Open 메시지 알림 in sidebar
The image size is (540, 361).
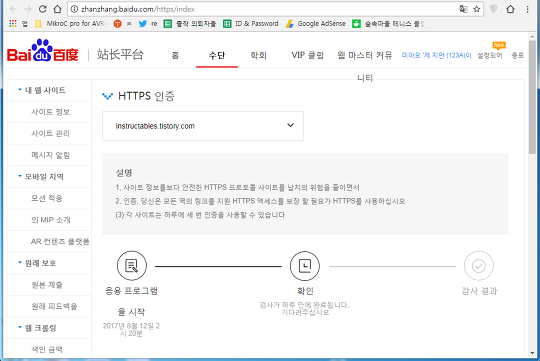(50, 155)
